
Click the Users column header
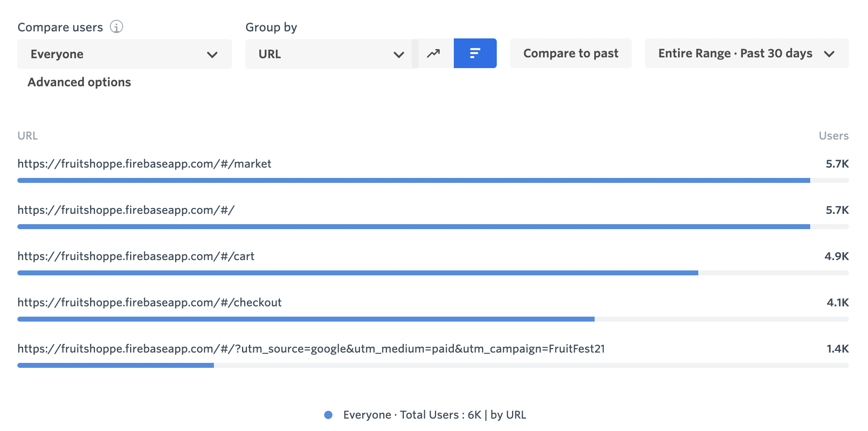pos(833,136)
